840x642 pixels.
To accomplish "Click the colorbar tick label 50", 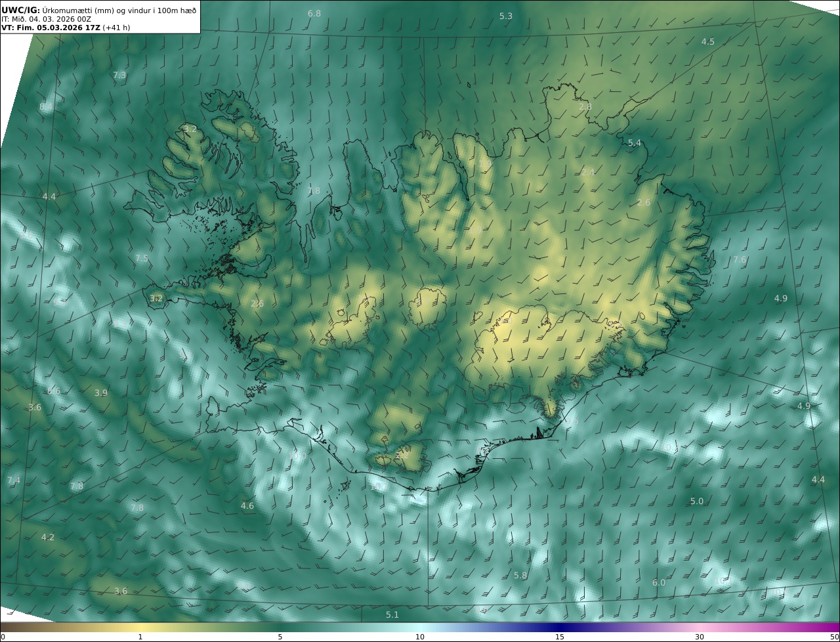I will tap(835, 637).
